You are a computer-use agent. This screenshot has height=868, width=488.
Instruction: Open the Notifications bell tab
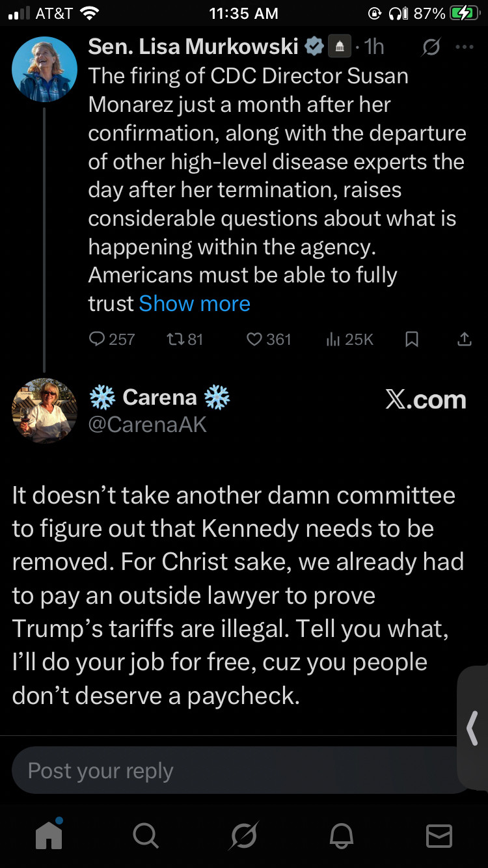[x=342, y=835]
